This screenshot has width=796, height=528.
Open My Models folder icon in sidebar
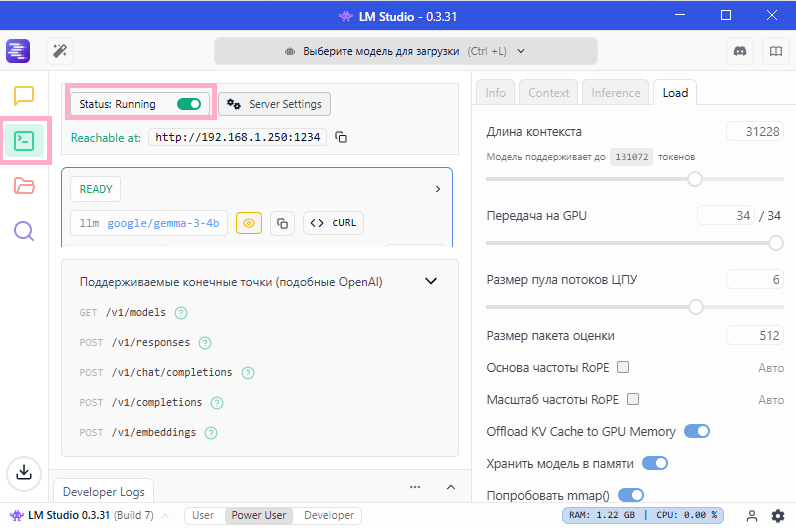pos(24,186)
